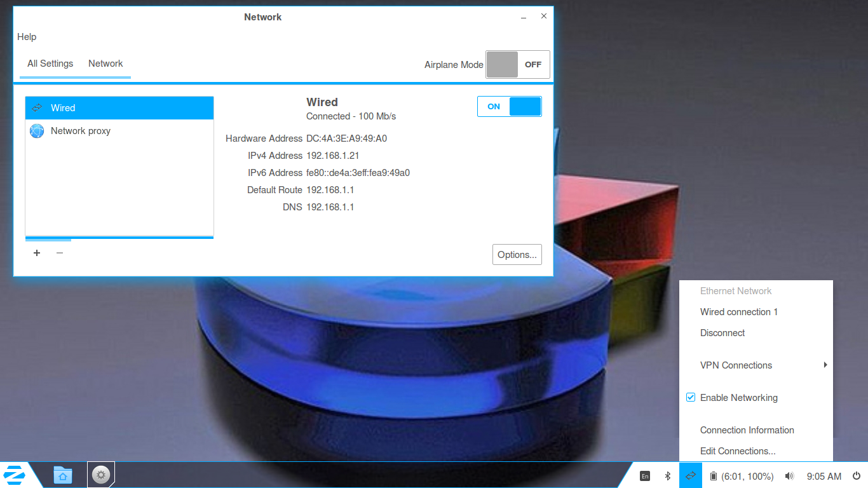
Task: Click the Zorin start menu icon
Action: click(15, 475)
